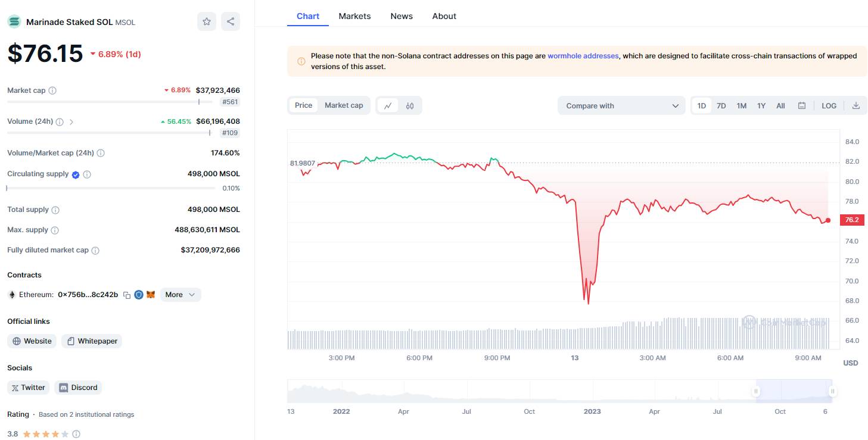This screenshot has height=440, width=868.
Task: Expand More contracts dropdown
Action: (x=181, y=295)
